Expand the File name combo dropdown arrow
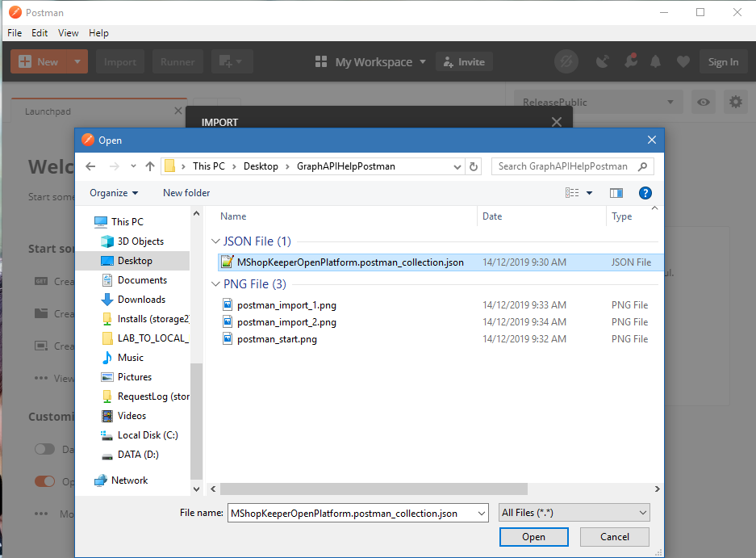 tap(481, 513)
